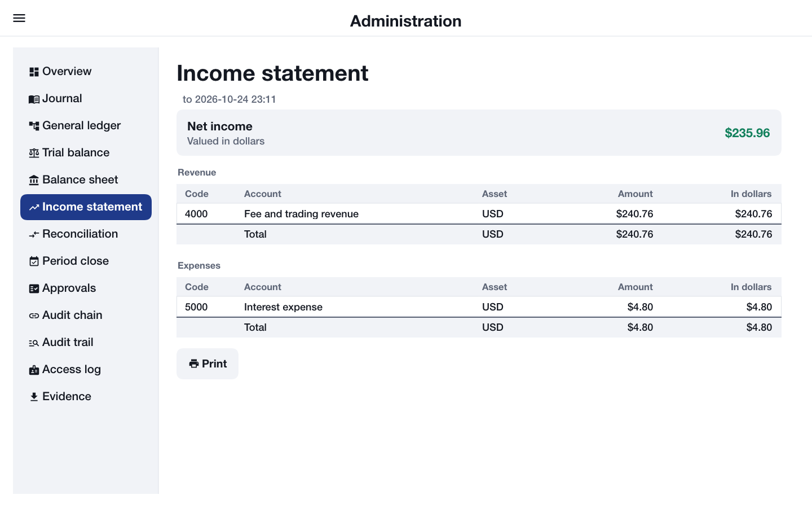Click Expenses total in dollars $4.80
The height and width of the screenshot is (508, 812).
point(759,327)
